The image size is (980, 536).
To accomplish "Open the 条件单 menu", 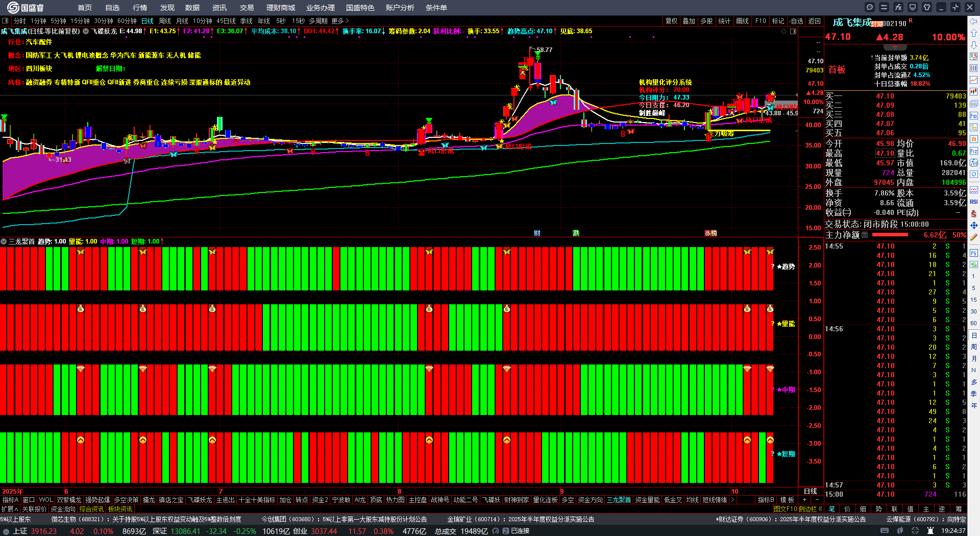I will tap(436, 8).
